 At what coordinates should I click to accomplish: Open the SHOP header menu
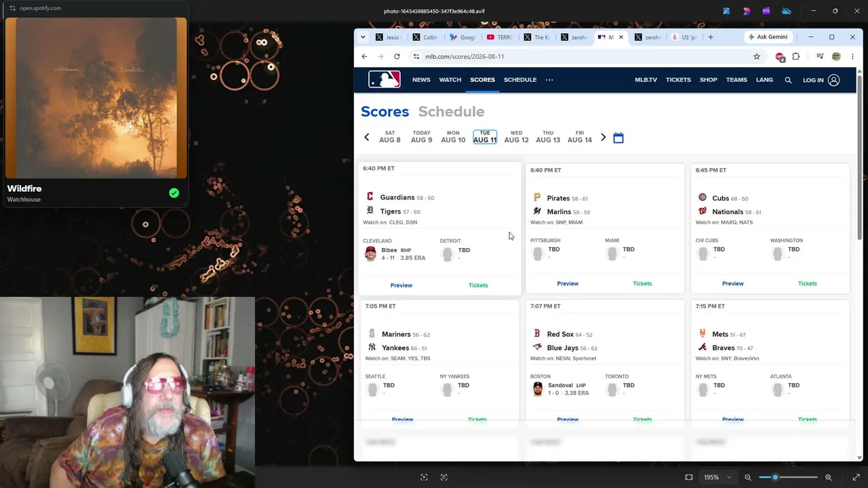[709, 80]
